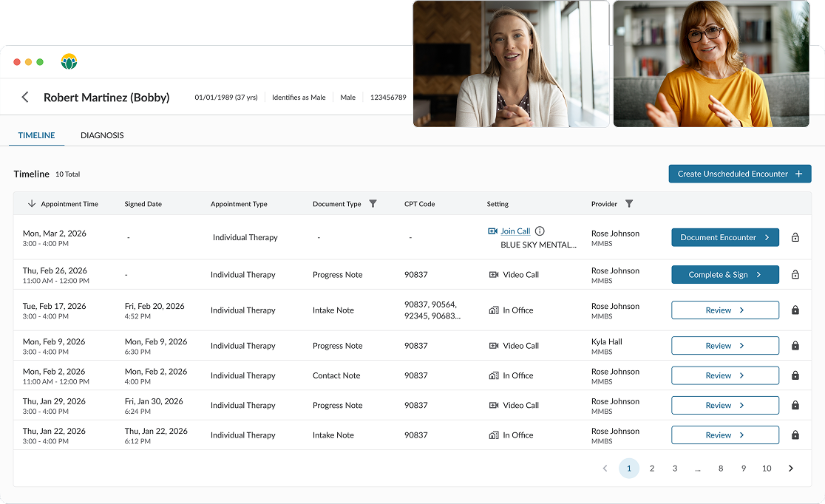Image resolution: width=825 pixels, height=504 pixels.
Task: Filter the Document Type column
Action: [x=373, y=204]
